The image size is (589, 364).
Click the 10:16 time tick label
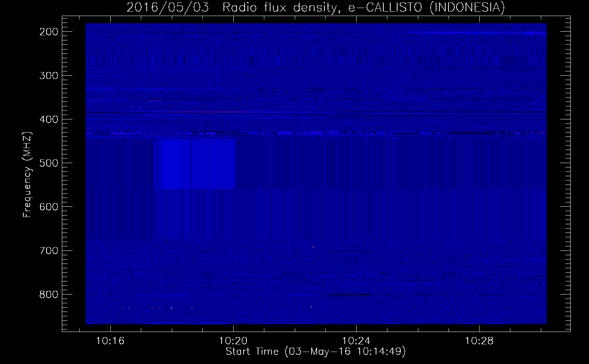(x=110, y=341)
